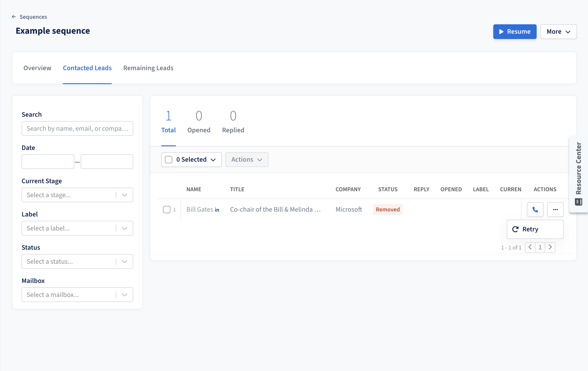The image size is (588, 371).
Task: Click the COMPANY column header
Action: pos(348,189)
